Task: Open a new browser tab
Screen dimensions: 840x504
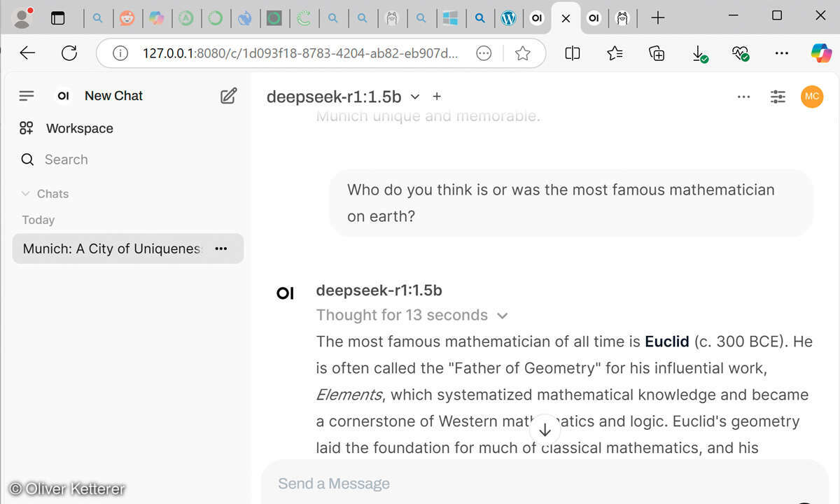Action: (657, 18)
